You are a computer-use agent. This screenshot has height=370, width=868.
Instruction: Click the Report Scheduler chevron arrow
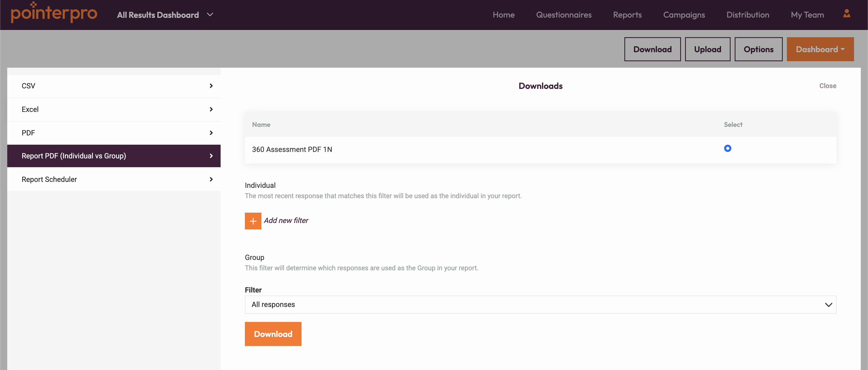(211, 179)
